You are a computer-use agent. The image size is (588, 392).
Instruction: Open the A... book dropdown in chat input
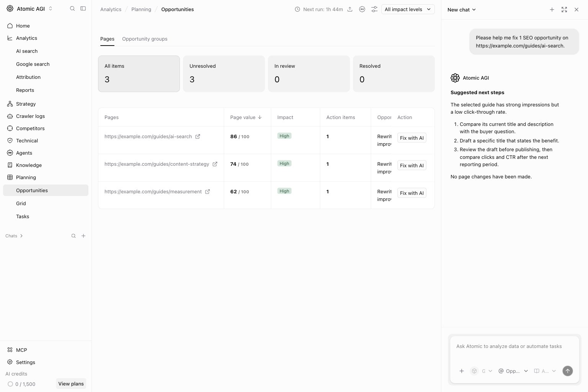coord(545,371)
